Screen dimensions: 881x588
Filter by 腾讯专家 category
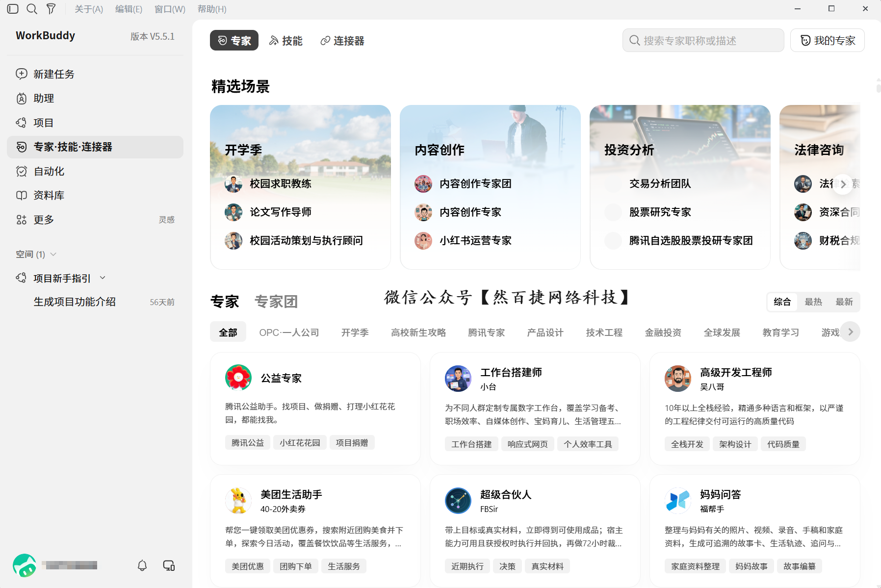(x=487, y=332)
